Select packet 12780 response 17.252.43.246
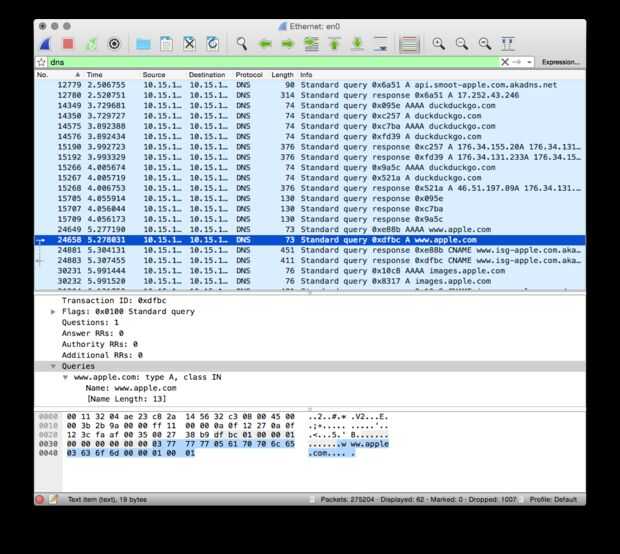 pos(310,95)
